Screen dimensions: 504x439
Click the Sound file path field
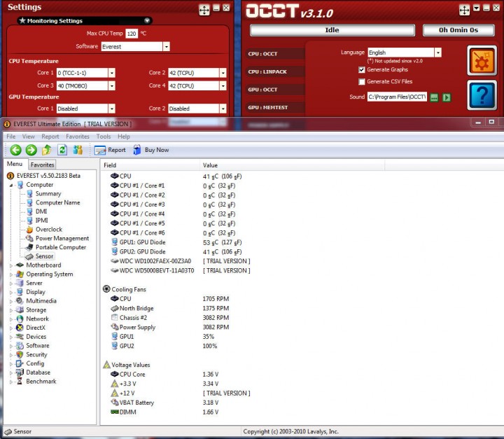point(397,97)
